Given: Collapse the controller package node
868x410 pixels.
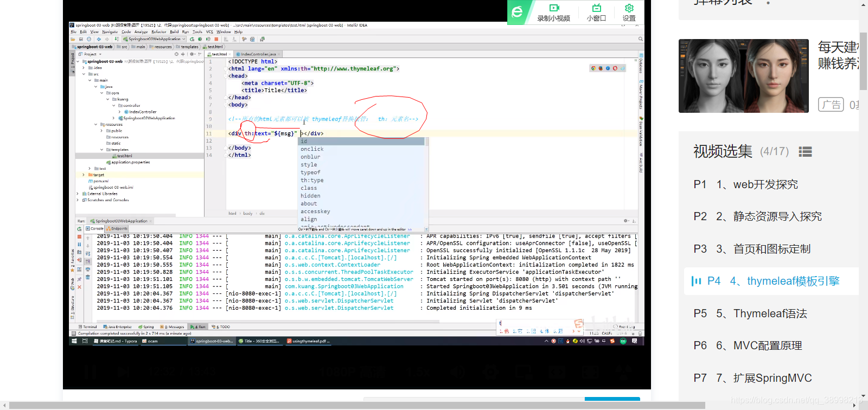Looking at the screenshot, I should [114, 106].
